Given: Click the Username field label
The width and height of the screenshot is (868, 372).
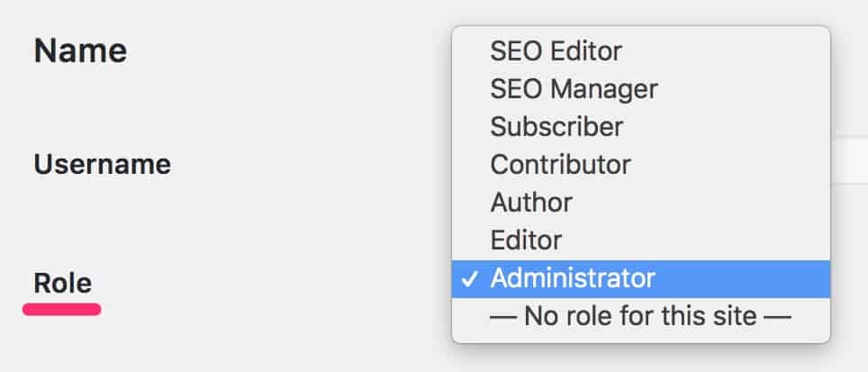Looking at the screenshot, I should click(x=102, y=165).
